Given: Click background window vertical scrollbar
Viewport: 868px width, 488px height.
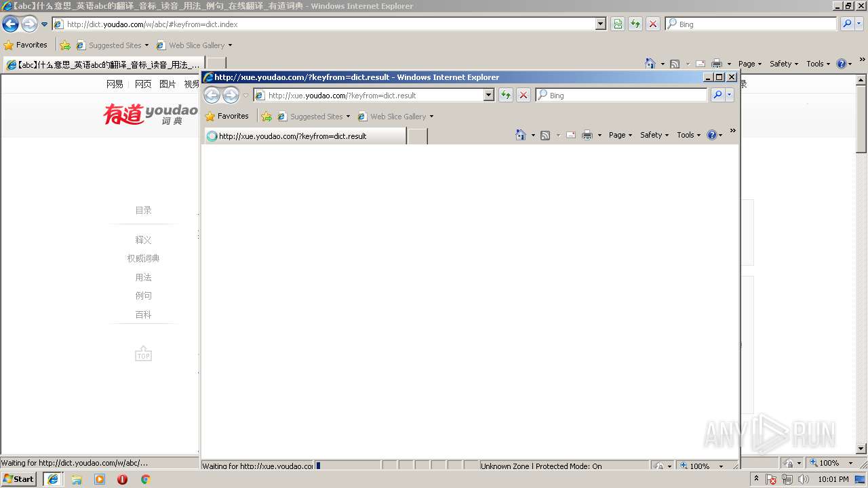Looking at the screenshot, I should (861, 264).
